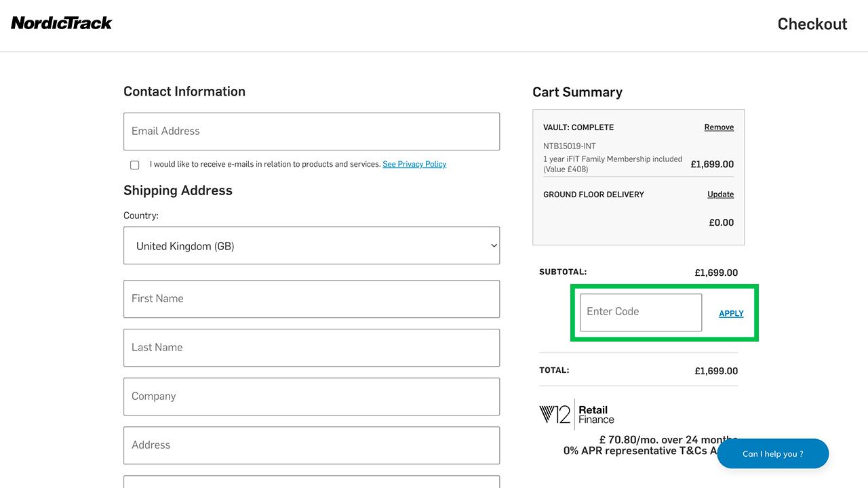The image size is (868, 488).
Task: Update the Ground Floor Delivery option
Action: click(720, 195)
